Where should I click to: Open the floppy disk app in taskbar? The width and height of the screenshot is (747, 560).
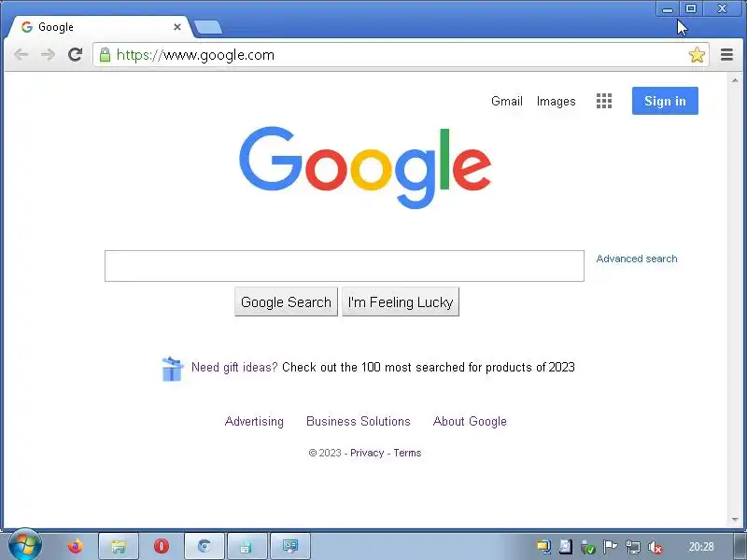pos(247,546)
